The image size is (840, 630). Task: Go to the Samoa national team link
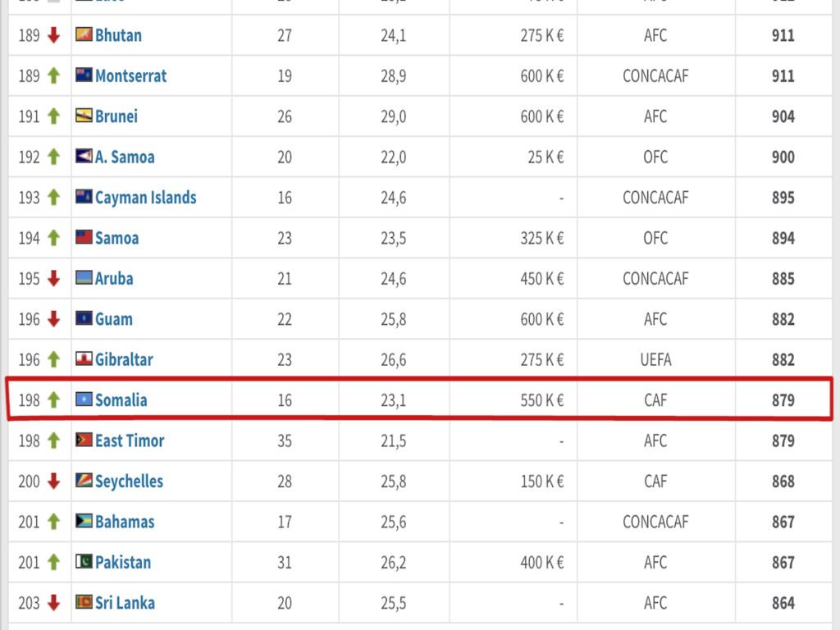(x=116, y=238)
